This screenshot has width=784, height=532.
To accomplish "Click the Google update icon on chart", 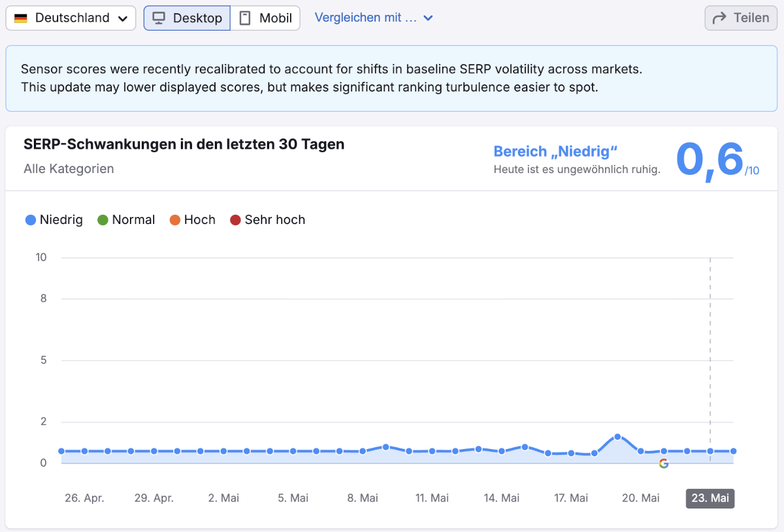I will pos(664,463).
